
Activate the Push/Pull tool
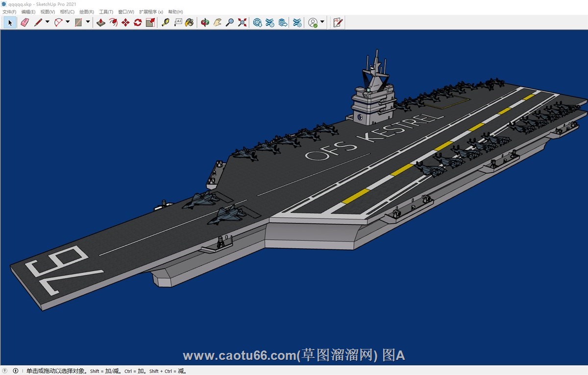click(x=101, y=23)
